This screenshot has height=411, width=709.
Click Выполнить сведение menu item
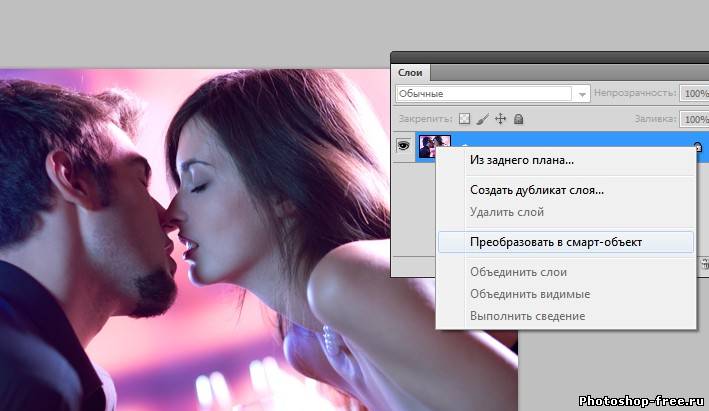527,316
